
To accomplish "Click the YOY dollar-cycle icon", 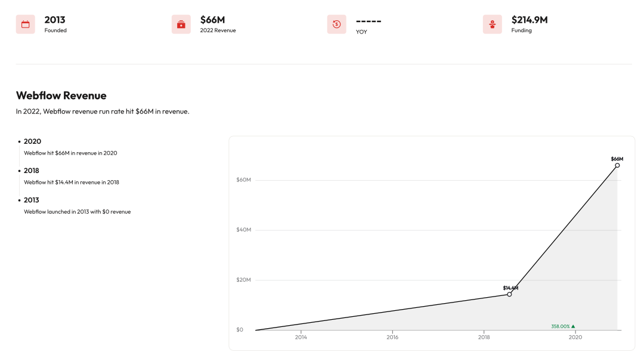I will pyautogui.click(x=337, y=24).
